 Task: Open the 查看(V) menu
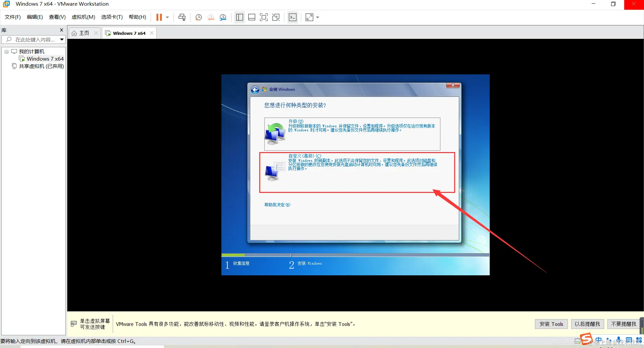57,17
